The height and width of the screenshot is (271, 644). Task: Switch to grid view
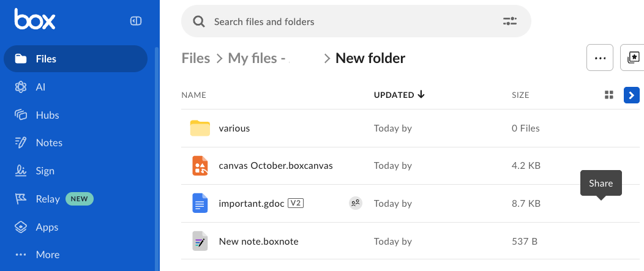pos(608,95)
